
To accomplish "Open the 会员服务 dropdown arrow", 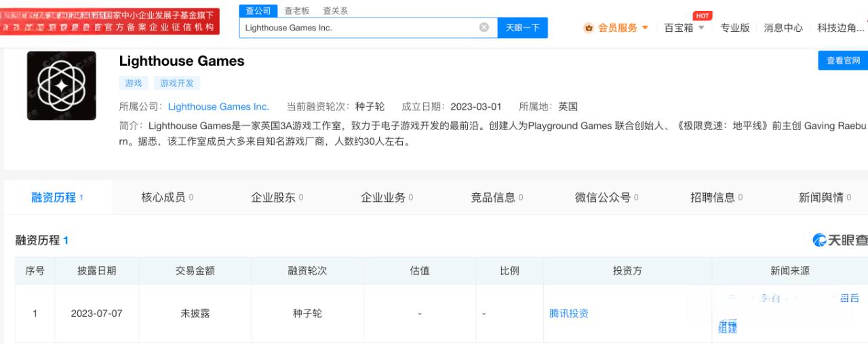I will (645, 28).
